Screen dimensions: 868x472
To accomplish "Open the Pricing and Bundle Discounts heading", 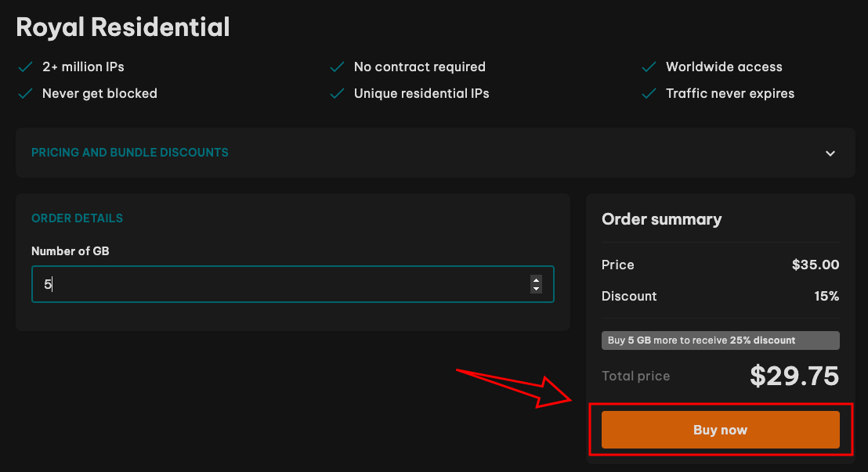I will pyautogui.click(x=130, y=153).
